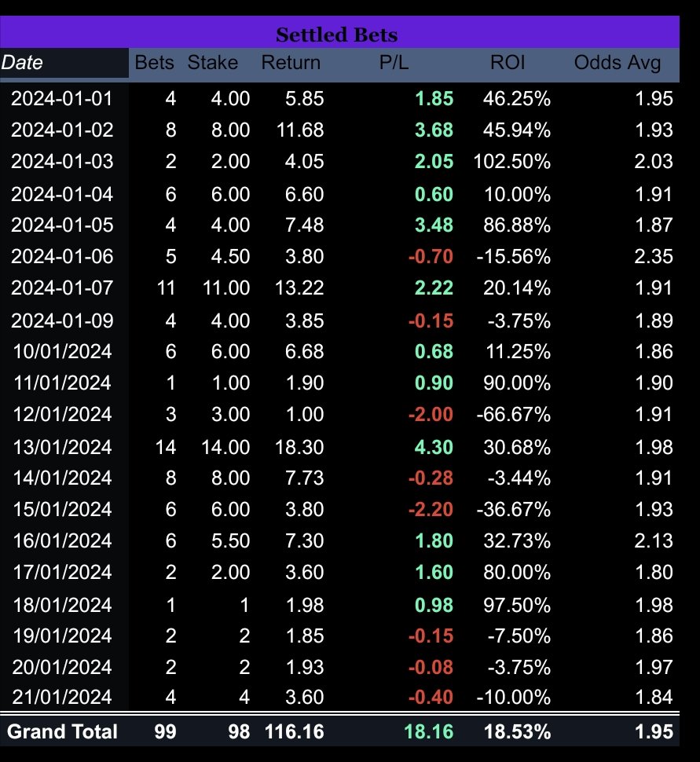The width and height of the screenshot is (700, 762).
Task: Click the Return value 18.30
Action: tap(299, 447)
